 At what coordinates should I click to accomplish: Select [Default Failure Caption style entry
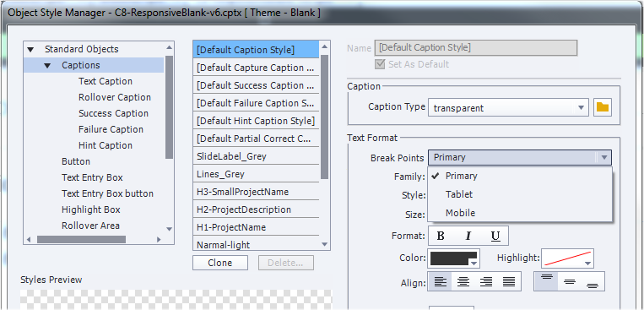tap(256, 103)
